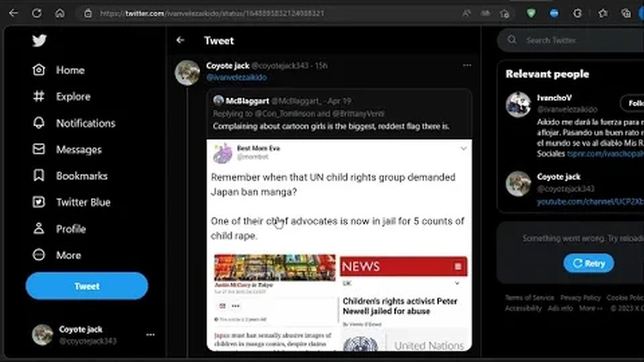Image resolution: width=644 pixels, height=362 pixels.
Task: Click the read aloud icon in address bar
Action: click(466, 14)
